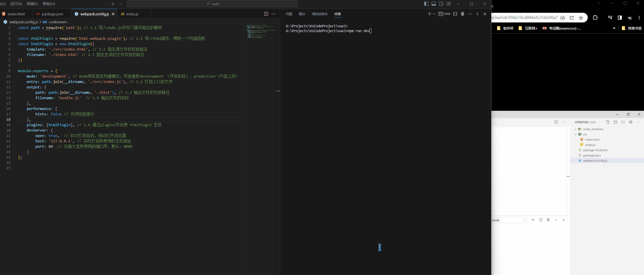Click the browser address bar URL
This screenshot has height=275, width=644.
[x=525, y=18]
